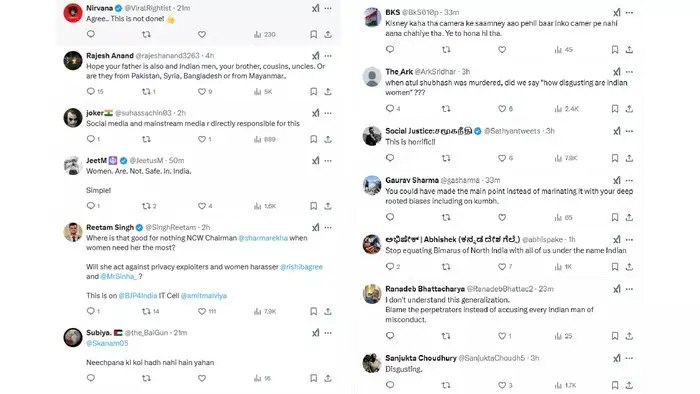
Task: Bookmark Gaurav Sharma's tweet
Action: click(615, 217)
